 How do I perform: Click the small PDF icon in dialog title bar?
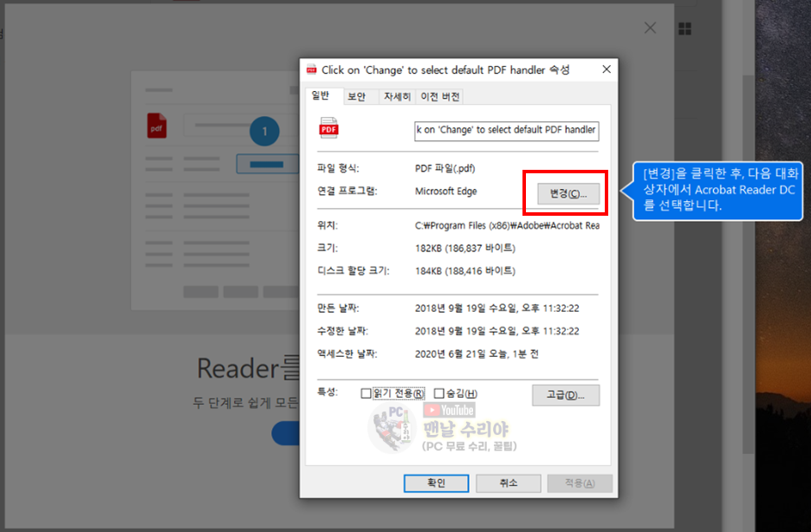[311, 70]
